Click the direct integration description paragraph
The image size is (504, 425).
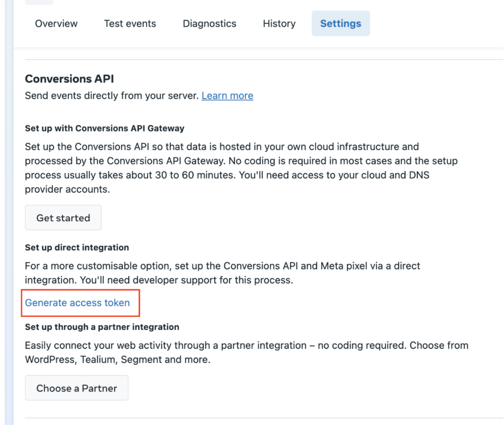(222, 273)
